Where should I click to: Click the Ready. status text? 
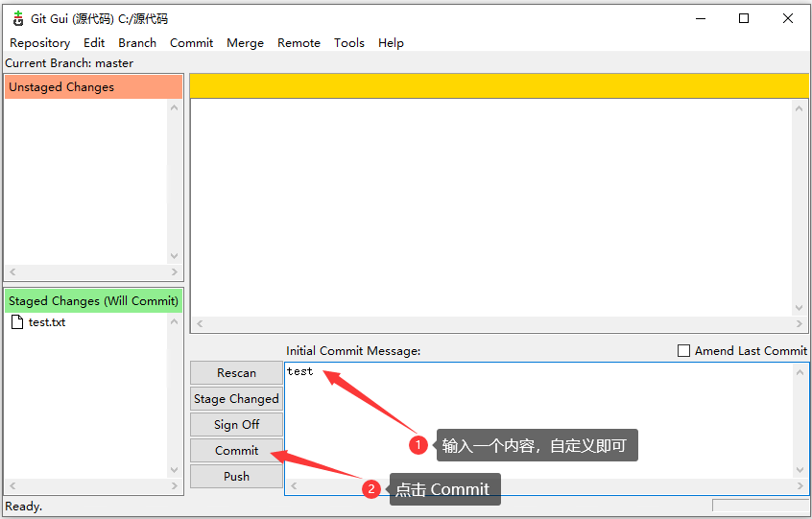[24, 507]
